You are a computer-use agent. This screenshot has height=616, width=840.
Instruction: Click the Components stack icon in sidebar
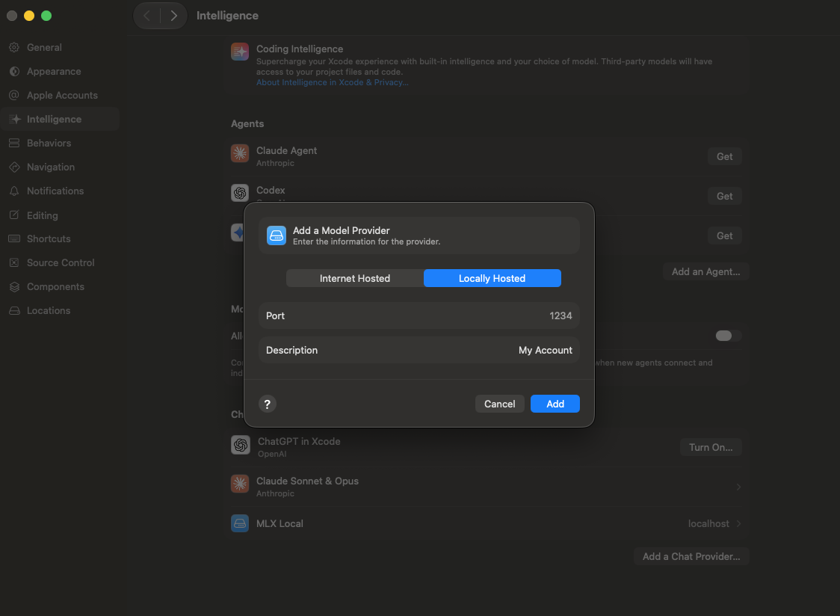(x=14, y=287)
